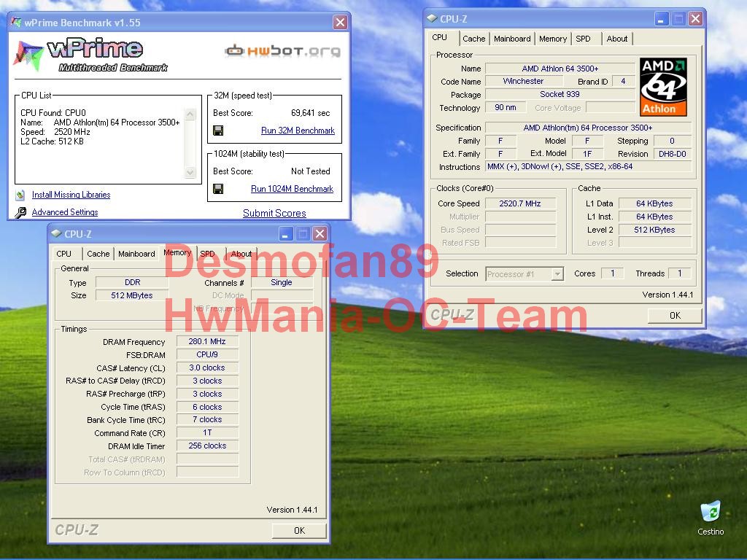The height and width of the screenshot is (560, 747).
Task: Click the hwbot.org logo
Action: click(x=282, y=50)
